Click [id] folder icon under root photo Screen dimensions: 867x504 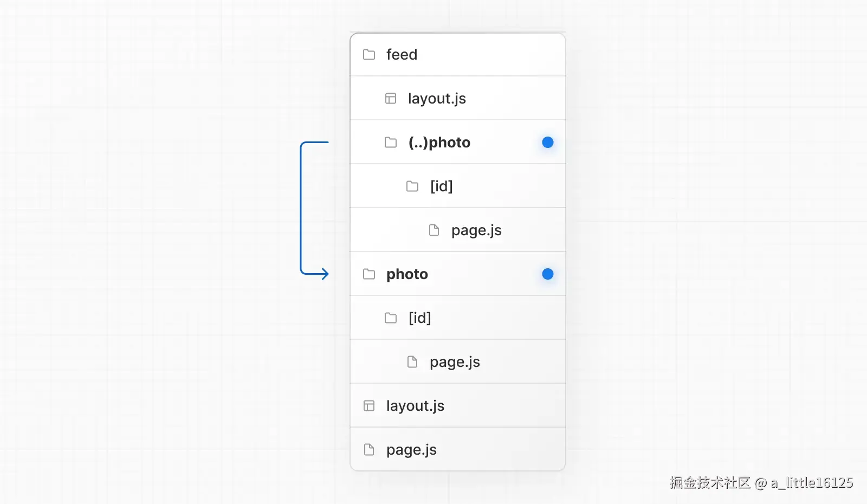click(x=391, y=318)
